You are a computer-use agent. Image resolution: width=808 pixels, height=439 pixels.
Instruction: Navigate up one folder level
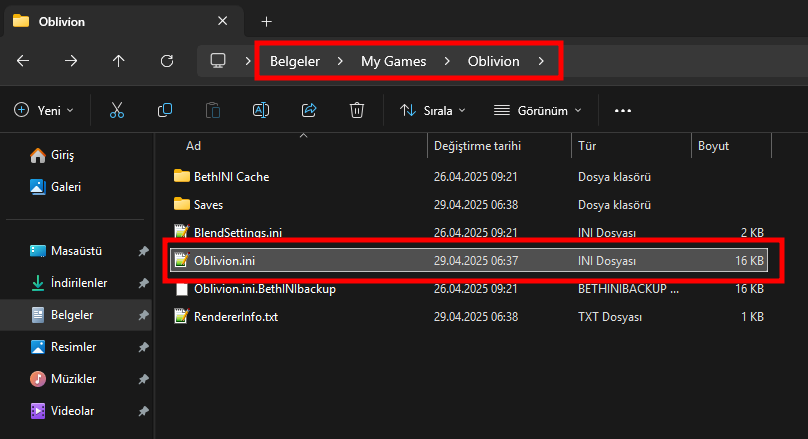(119, 61)
